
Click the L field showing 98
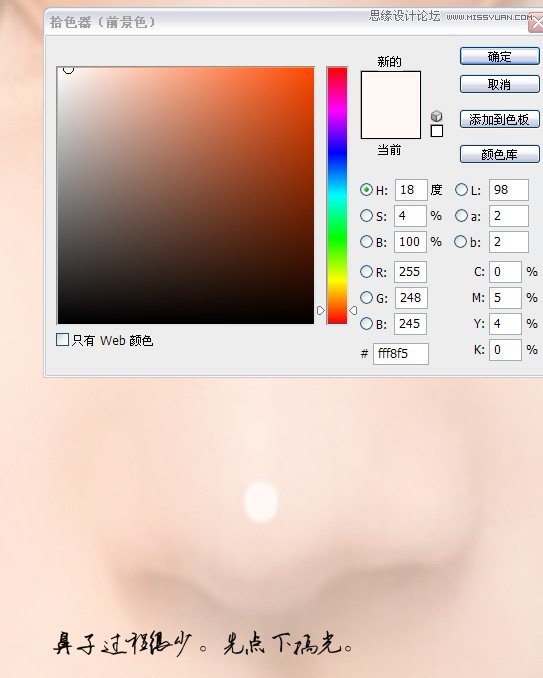509,190
